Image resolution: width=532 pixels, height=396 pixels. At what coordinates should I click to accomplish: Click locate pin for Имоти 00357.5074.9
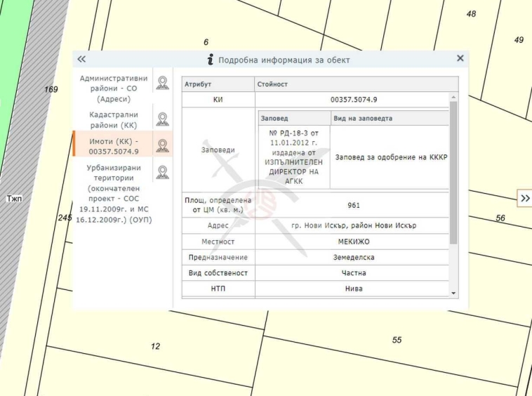(x=163, y=145)
